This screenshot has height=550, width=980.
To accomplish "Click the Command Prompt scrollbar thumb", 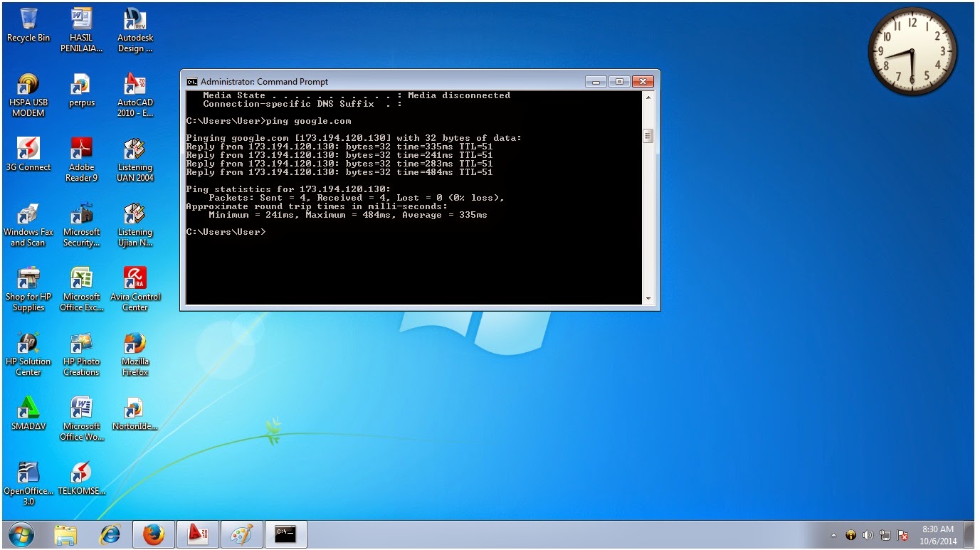I will click(x=648, y=135).
